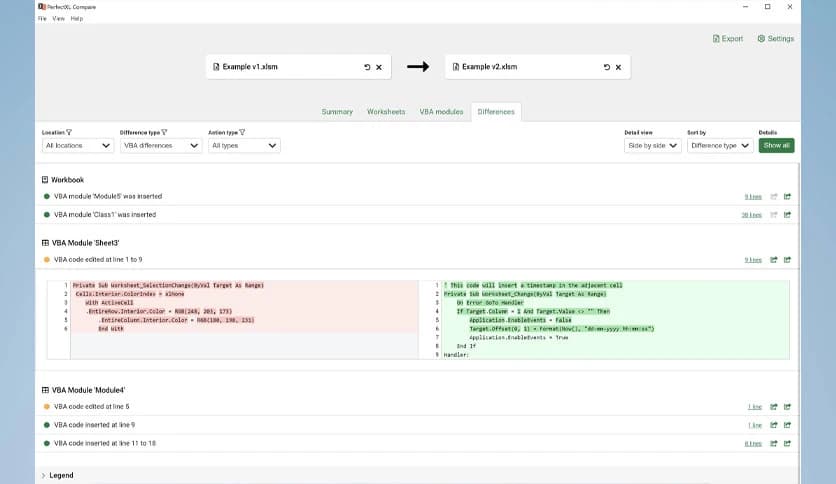Click the Workbook section heading
The width and height of the screenshot is (836, 484).
pyautogui.click(x=63, y=180)
